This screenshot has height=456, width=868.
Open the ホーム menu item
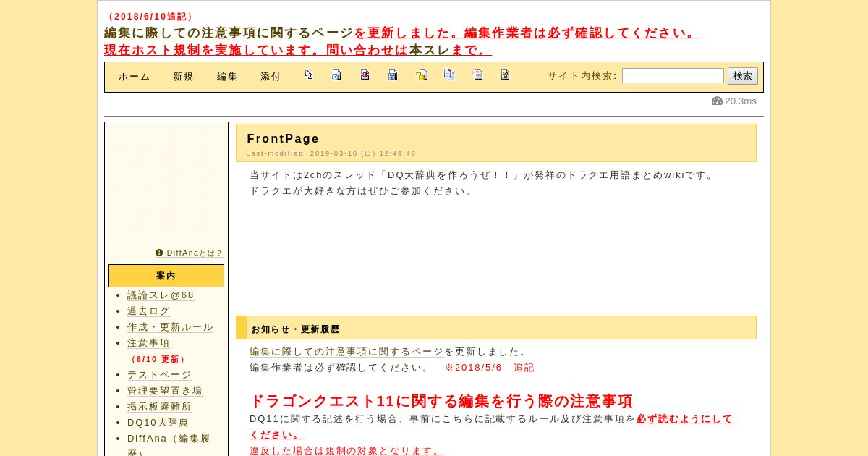coord(135,77)
